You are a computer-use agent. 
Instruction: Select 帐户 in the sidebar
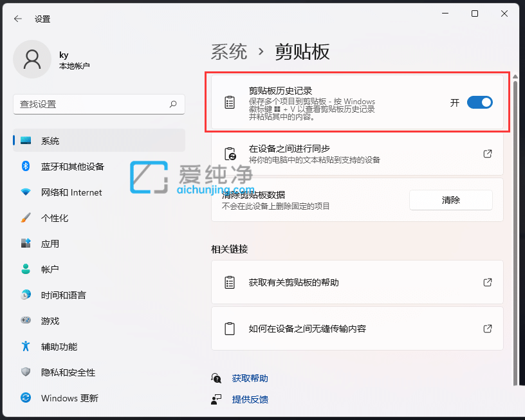pyautogui.click(x=25, y=269)
